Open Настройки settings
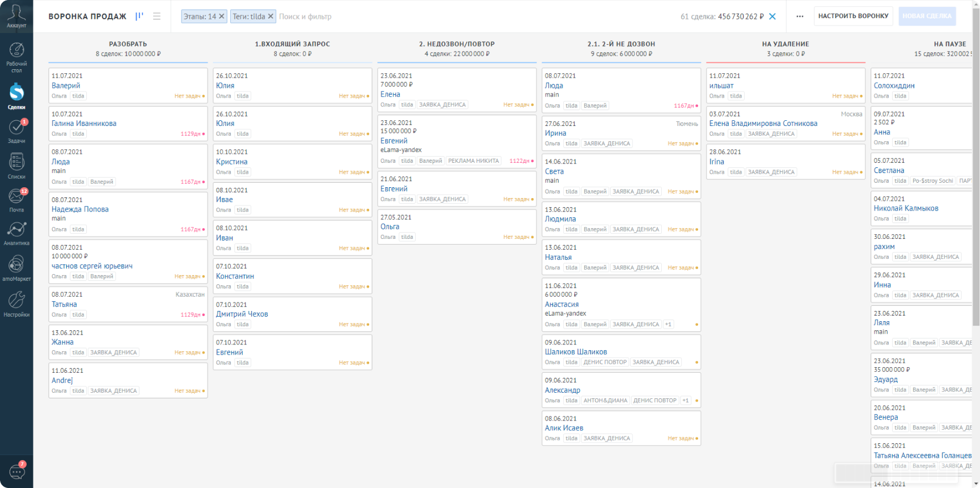 pos(16,304)
